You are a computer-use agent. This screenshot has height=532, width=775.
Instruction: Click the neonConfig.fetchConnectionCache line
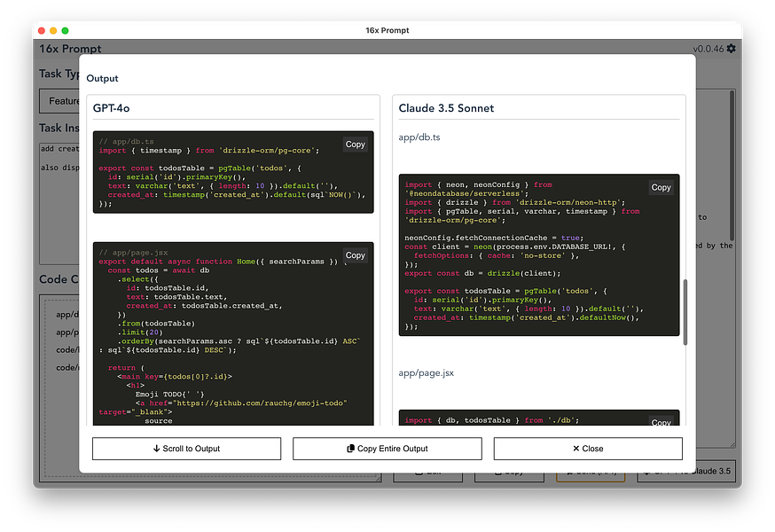coord(494,238)
